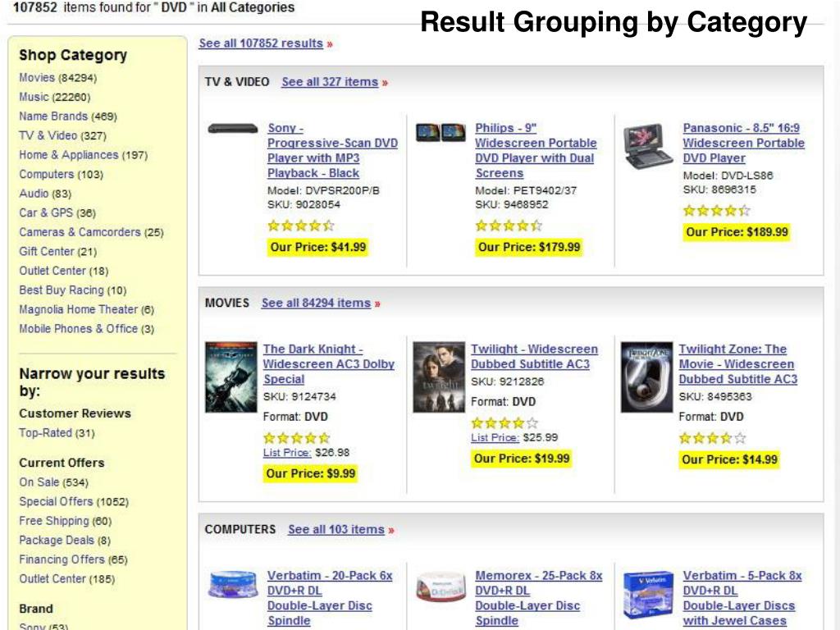840x630 pixels.
Task: Filter by Music category (22260)
Action: click(x=55, y=97)
